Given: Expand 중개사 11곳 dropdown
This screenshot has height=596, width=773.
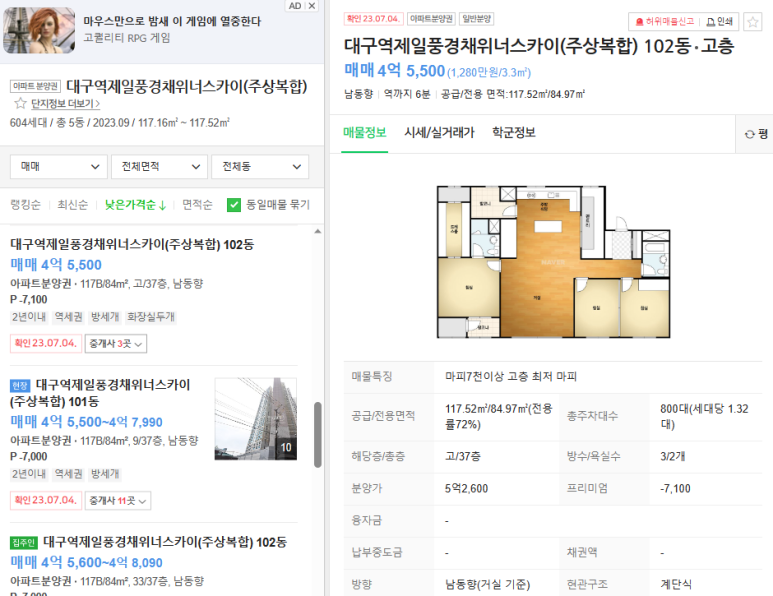Looking at the screenshot, I should 118,500.
